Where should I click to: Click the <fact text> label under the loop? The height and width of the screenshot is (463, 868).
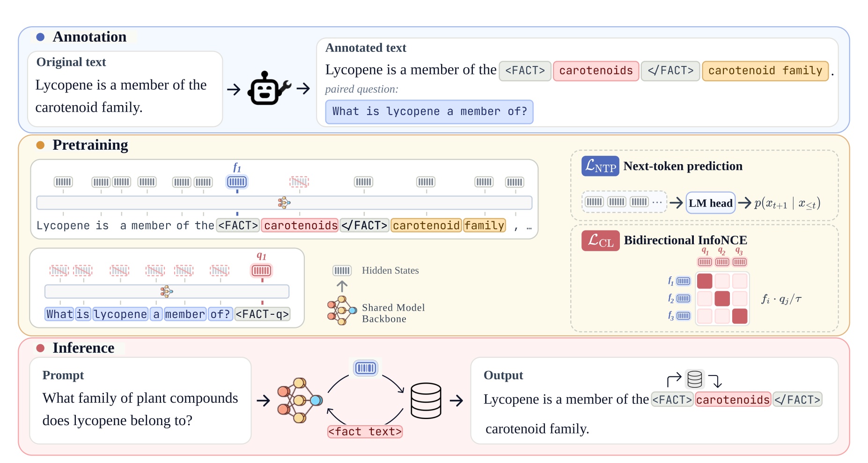365,431
